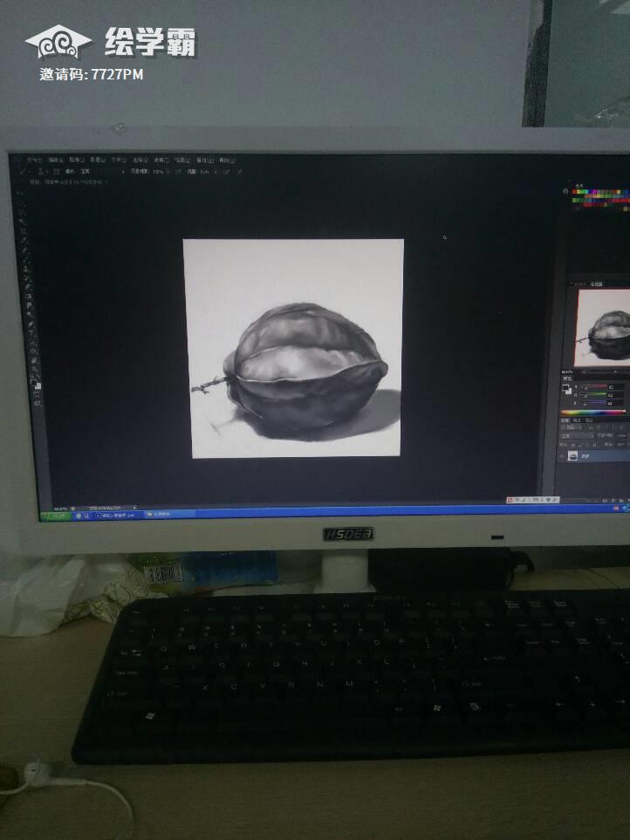Open the brush preset picker
630x840 pixels.
[x=41, y=172]
